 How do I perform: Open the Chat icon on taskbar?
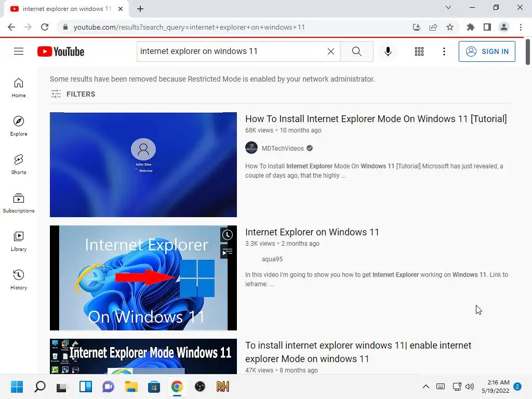click(108, 387)
